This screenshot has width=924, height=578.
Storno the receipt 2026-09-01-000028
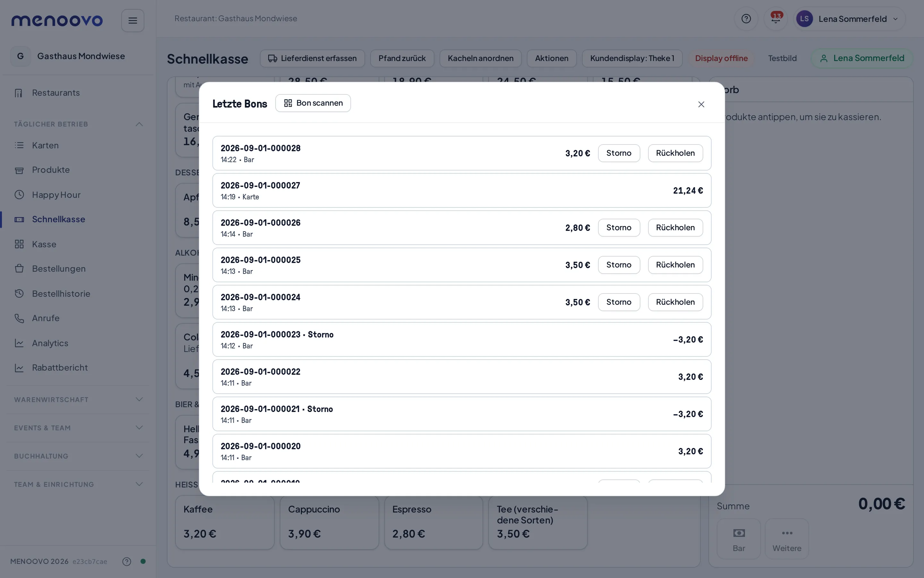click(x=619, y=153)
